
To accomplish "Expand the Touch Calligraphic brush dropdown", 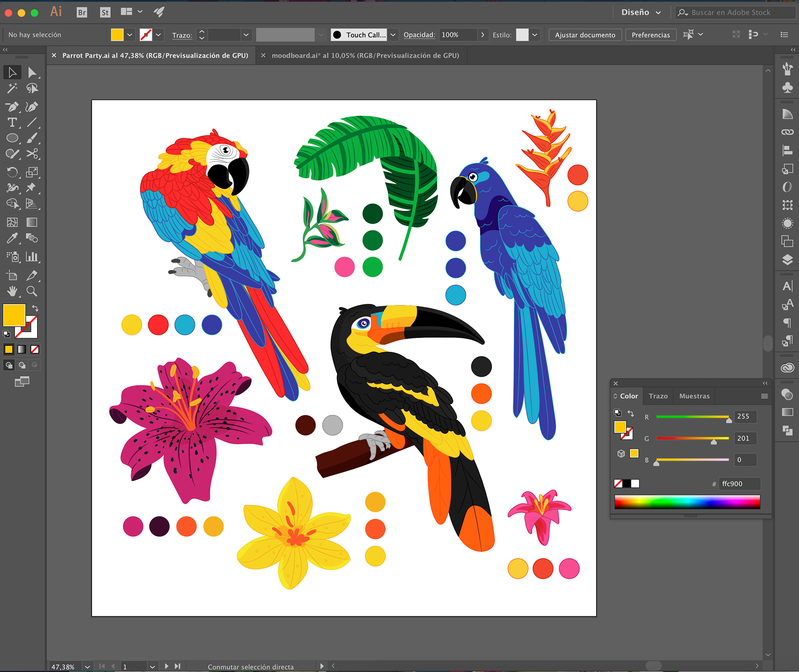I will tap(393, 35).
